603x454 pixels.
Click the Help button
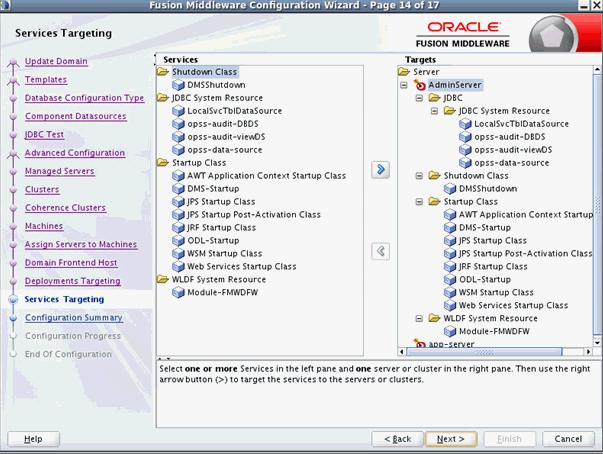point(33,439)
